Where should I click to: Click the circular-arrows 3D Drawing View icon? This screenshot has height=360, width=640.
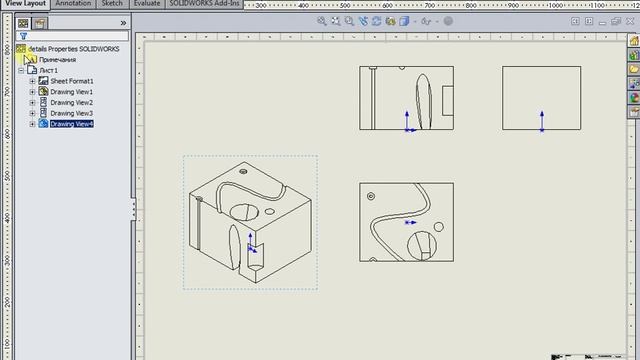click(376, 21)
